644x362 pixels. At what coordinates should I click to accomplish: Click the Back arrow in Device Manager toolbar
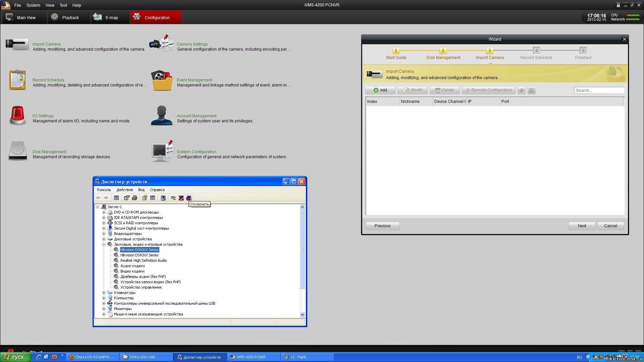point(98,198)
